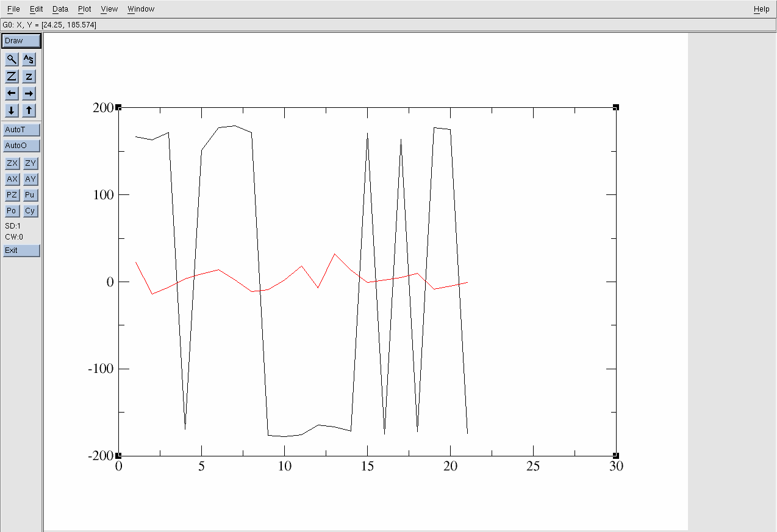Screen dimensions: 777x532
Task: Open the File menu
Action: tap(13, 9)
